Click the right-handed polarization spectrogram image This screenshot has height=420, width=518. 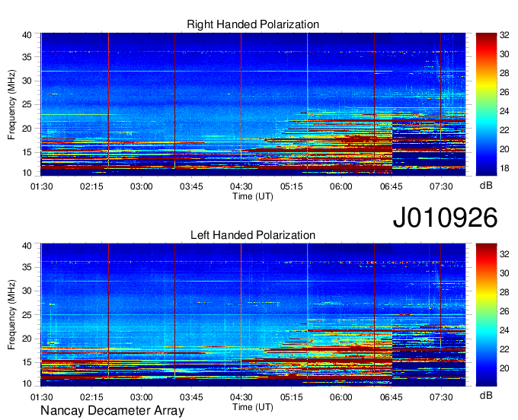click(253, 104)
